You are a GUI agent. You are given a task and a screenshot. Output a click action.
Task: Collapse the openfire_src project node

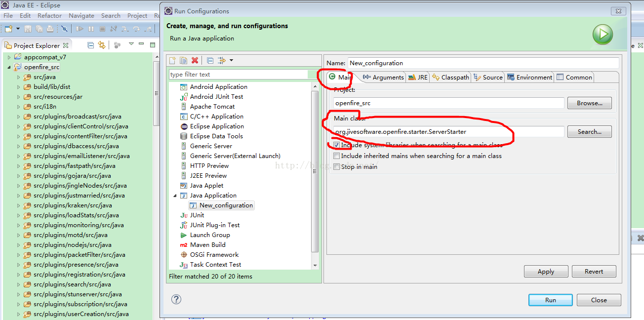9,67
